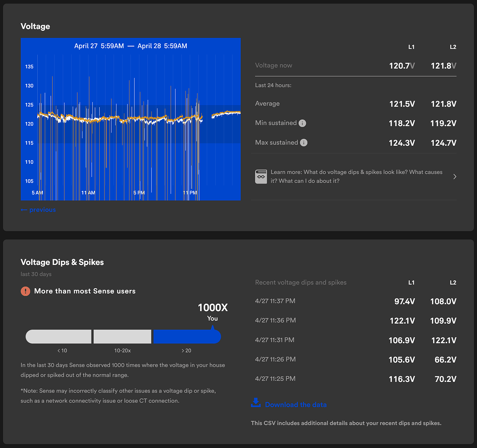The height and width of the screenshot is (448, 477).
Task: Select the L2 column header
Action: pos(452,47)
